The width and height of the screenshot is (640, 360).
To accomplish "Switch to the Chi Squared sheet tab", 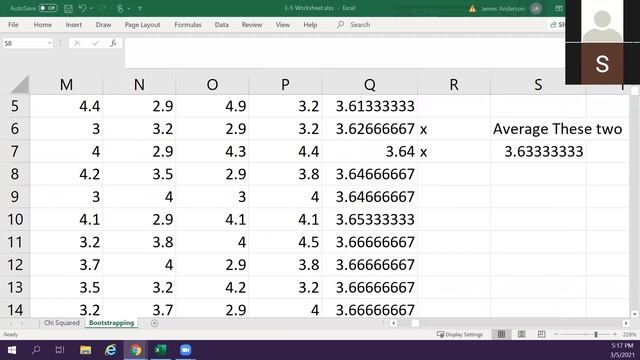I will pos(62,323).
